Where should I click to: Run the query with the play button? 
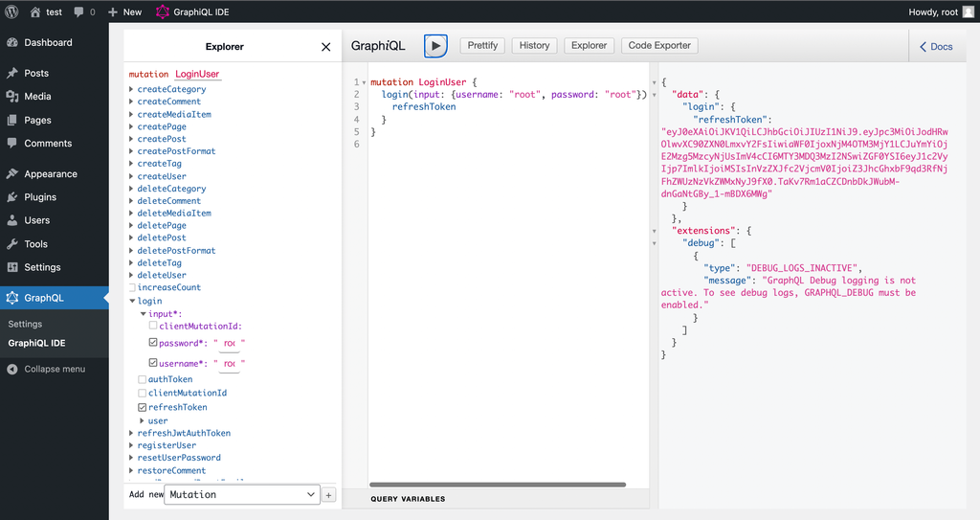point(435,46)
